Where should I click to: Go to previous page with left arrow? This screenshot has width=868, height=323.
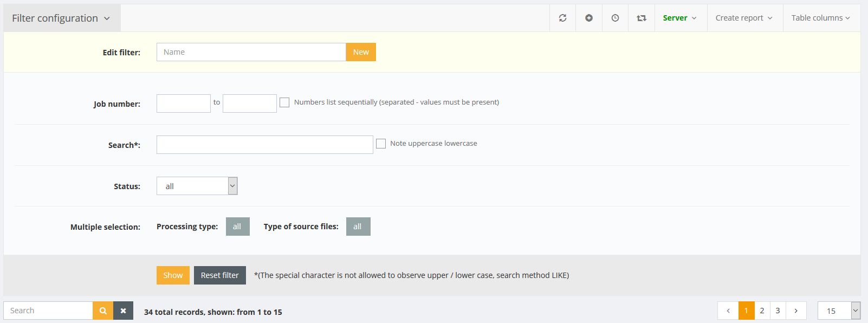point(728,311)
